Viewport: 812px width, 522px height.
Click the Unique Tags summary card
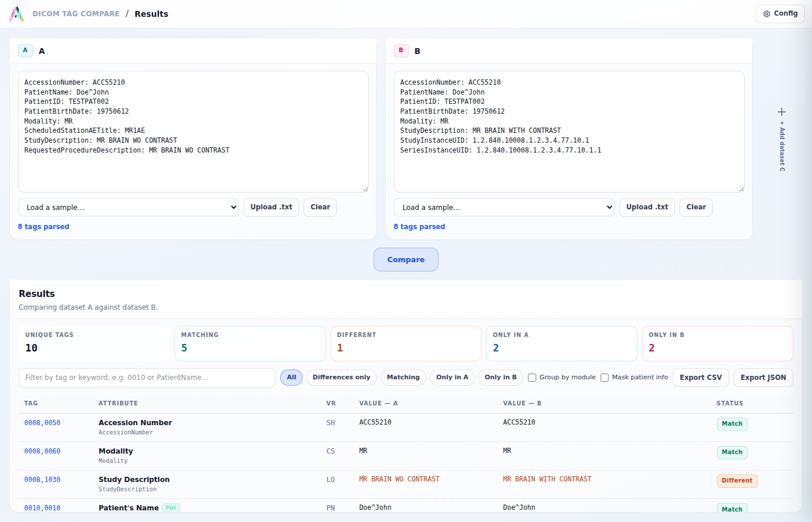(x=95, y=343)
